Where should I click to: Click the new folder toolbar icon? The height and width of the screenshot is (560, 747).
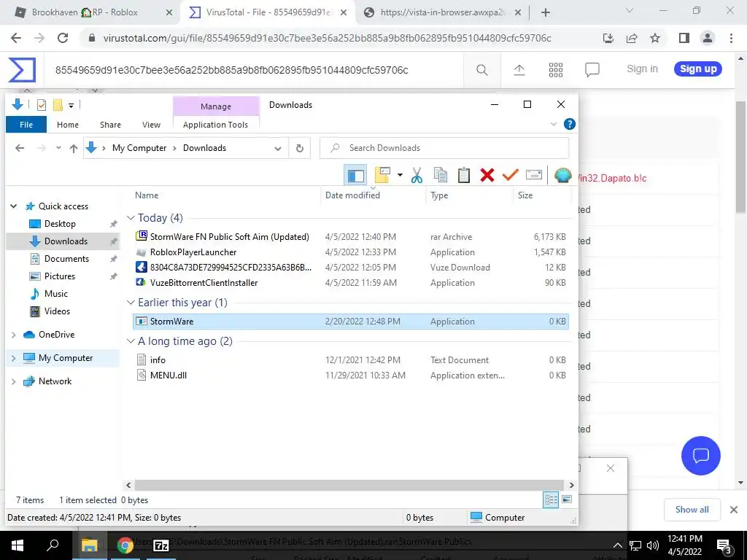pos(382,175)
